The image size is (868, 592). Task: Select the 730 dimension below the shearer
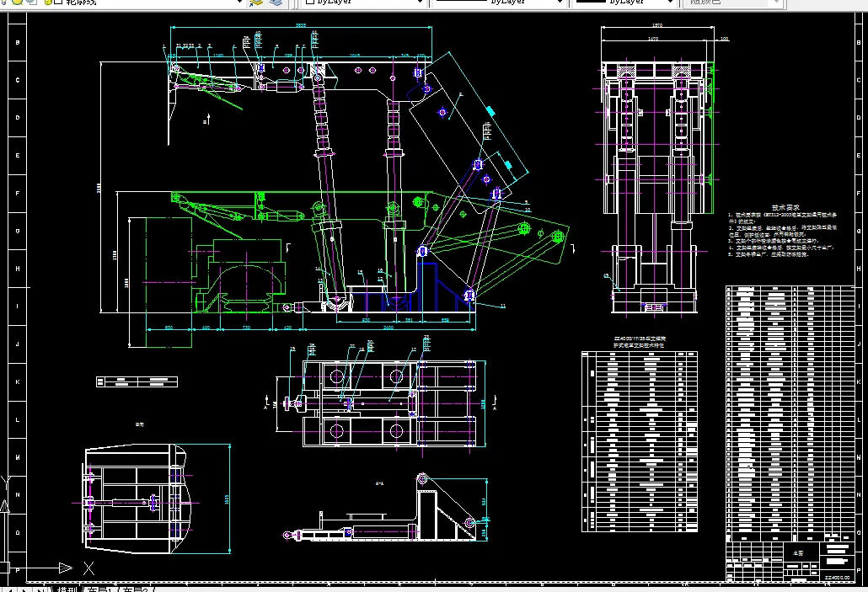click(246, 328)
